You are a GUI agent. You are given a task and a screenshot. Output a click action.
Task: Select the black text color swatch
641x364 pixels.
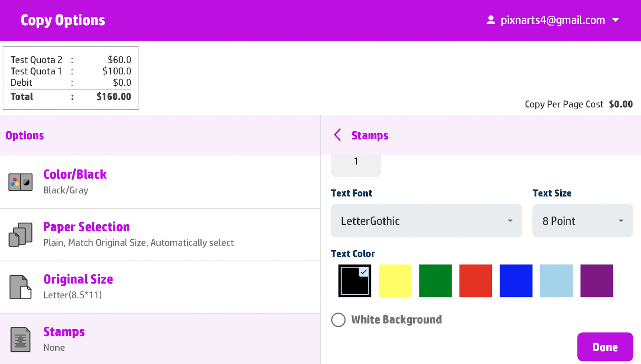pyautogui.click(x=355, y=281)
